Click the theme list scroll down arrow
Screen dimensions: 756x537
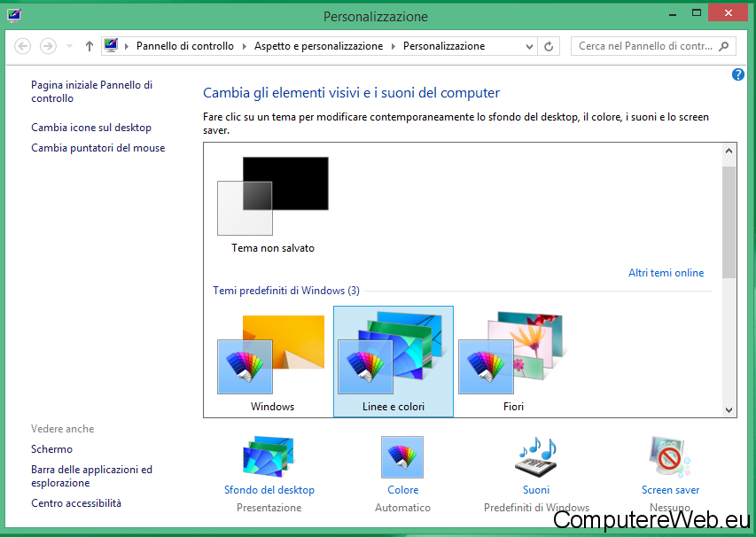[729, 410]
